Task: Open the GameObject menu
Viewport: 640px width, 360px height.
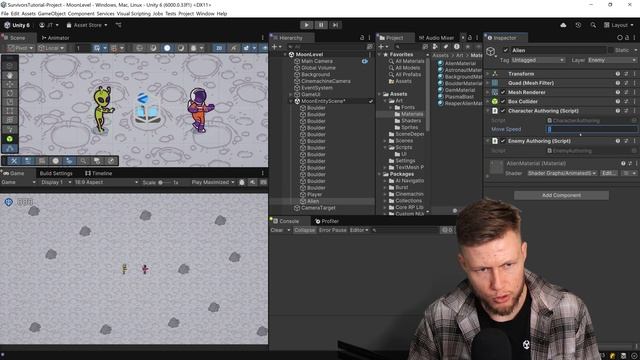Action: click(x=51, y=13)
